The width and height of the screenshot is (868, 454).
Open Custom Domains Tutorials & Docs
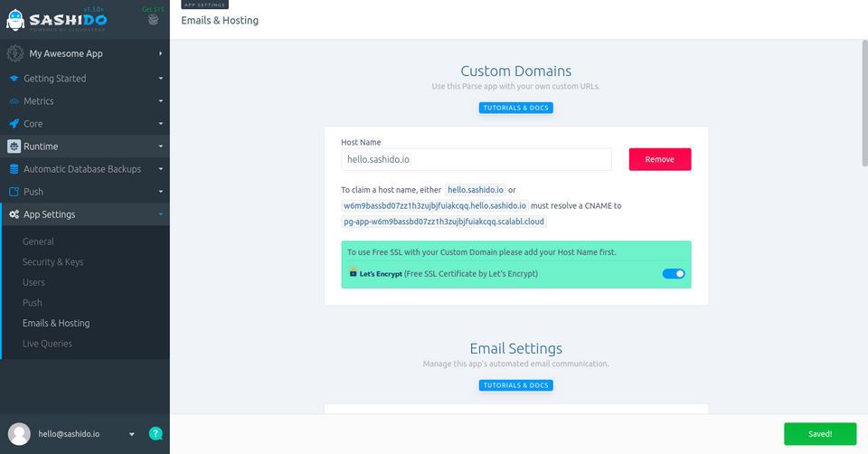coord(516,108)
